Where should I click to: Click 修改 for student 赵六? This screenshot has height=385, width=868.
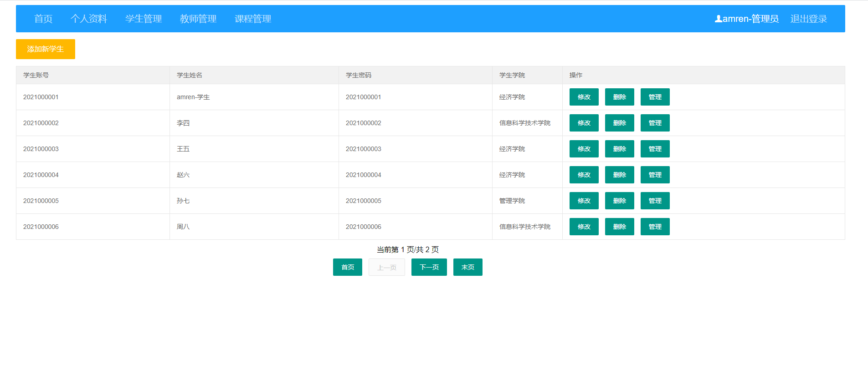point(584,175)
